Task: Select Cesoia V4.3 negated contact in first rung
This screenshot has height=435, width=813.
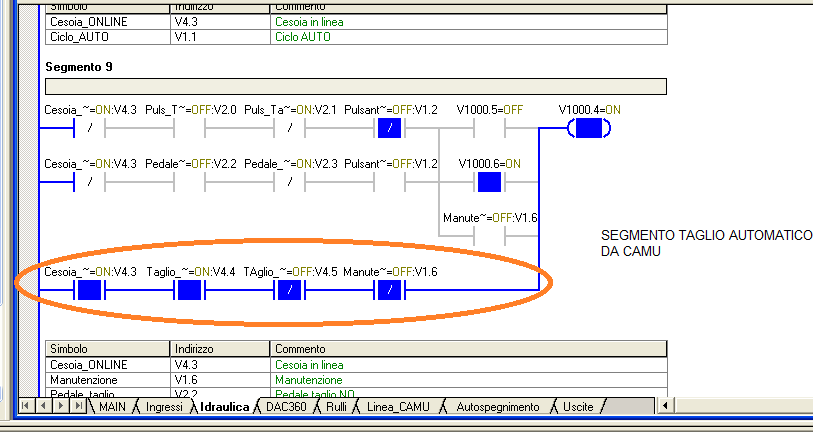Action: 89,128
